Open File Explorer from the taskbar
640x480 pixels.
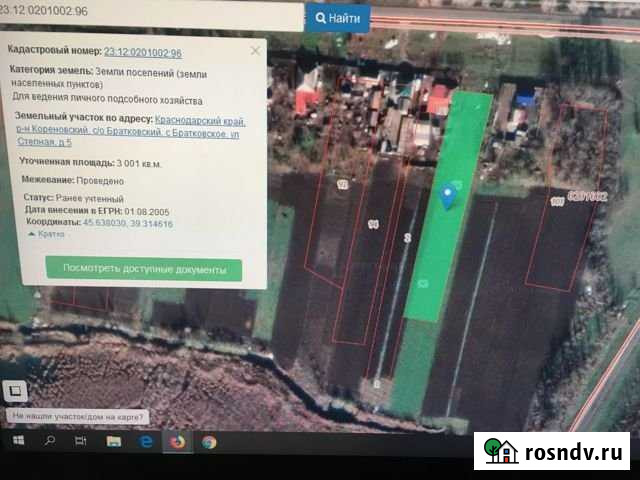112,439
